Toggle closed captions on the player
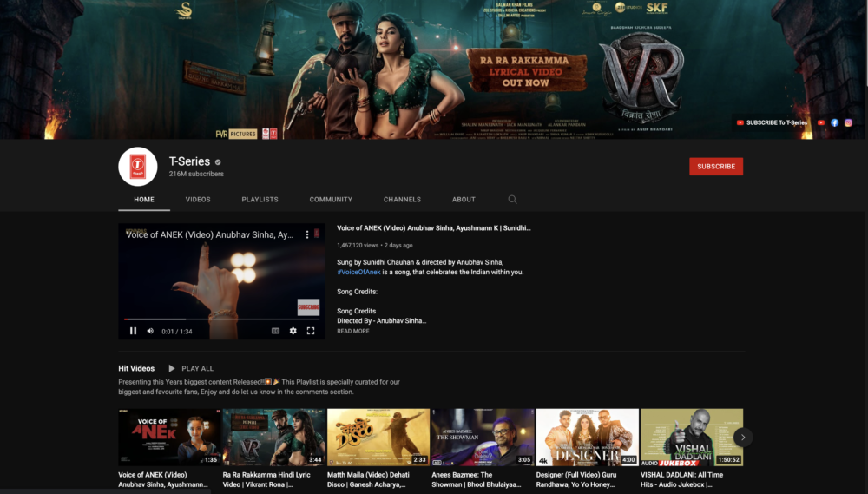This screenshot has height=494, width=868. coord(275,331)
